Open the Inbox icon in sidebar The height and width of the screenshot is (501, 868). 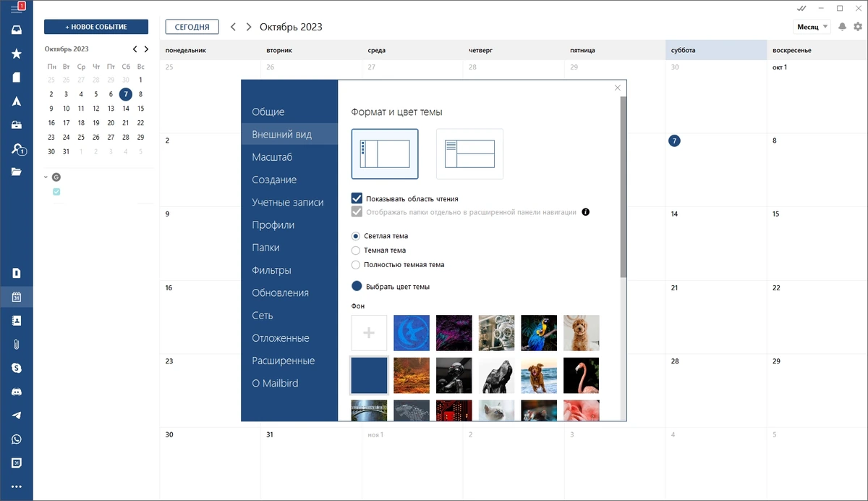pos(17,30)
